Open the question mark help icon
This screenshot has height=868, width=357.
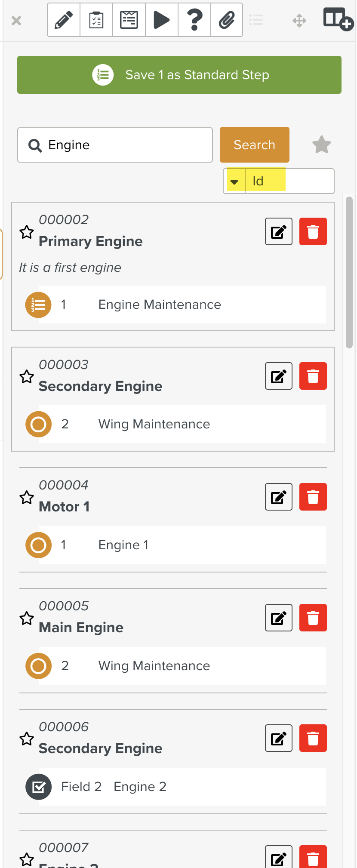194,20
